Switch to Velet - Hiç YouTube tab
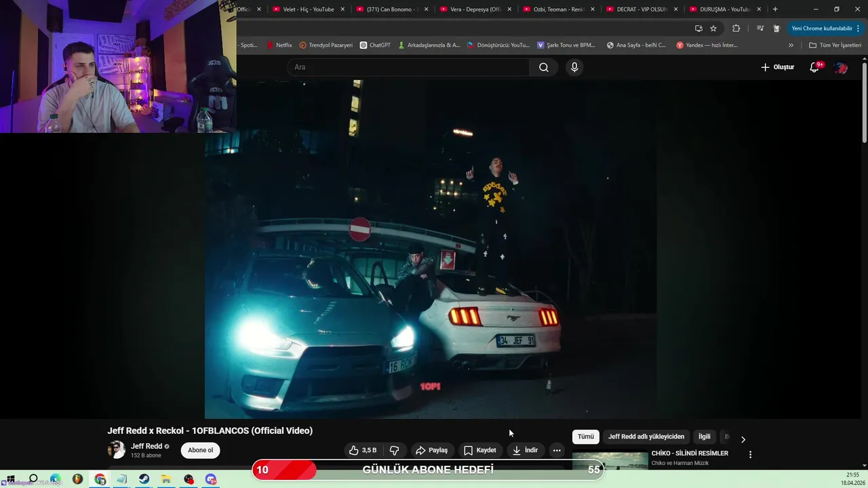Image resolution: width=868 pixels, height=488 pixels. click(x=309, y=9)
